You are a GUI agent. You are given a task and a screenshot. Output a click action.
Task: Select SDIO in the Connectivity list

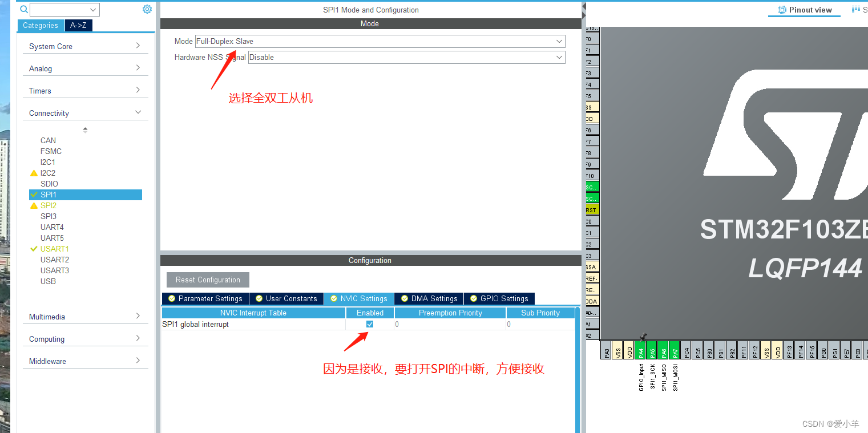49,184
